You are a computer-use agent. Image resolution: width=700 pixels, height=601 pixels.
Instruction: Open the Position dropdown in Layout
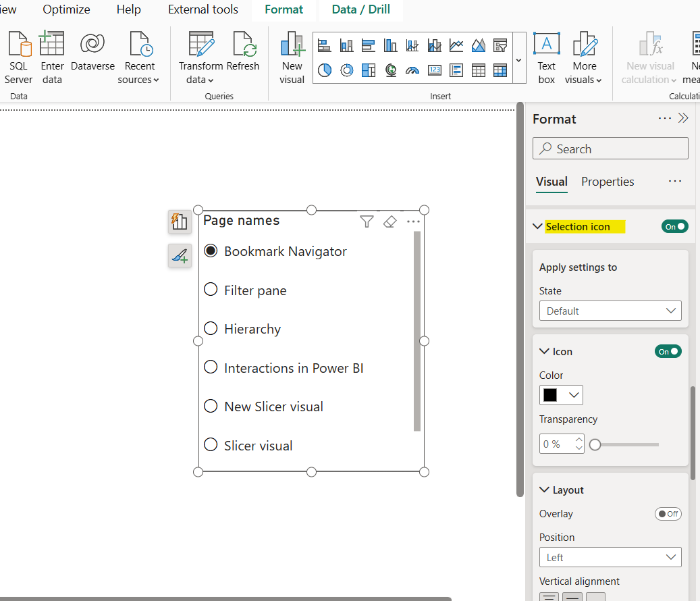[610, 556]
